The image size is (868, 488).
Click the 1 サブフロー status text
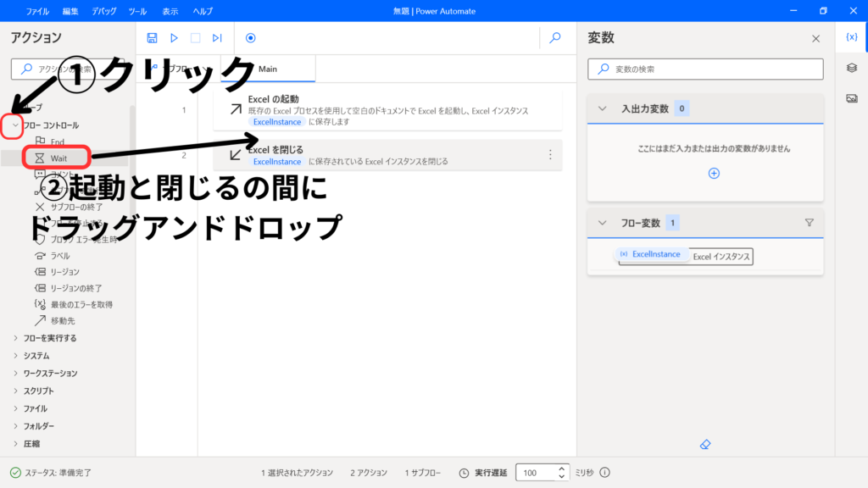coord(422,473)
